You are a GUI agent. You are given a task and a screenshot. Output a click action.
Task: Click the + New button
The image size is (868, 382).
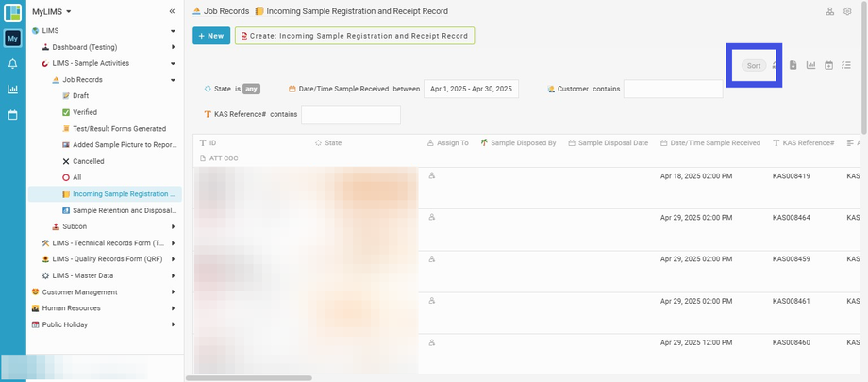pos(211,36)
